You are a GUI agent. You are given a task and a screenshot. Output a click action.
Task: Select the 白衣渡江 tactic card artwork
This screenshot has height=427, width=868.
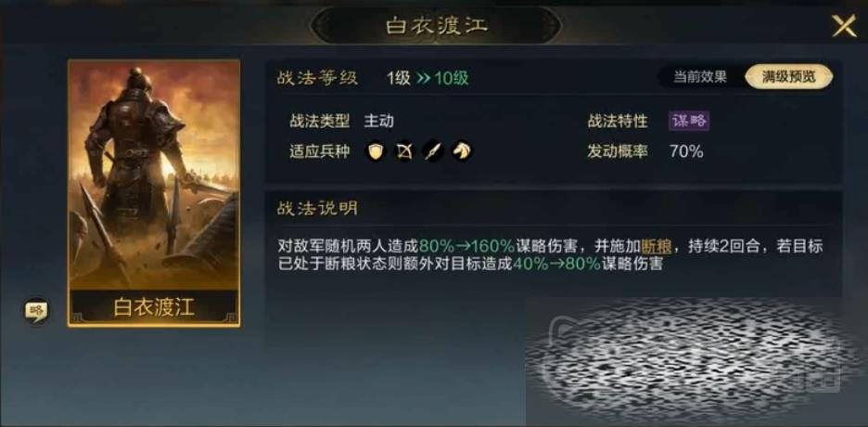click(154, 175)
